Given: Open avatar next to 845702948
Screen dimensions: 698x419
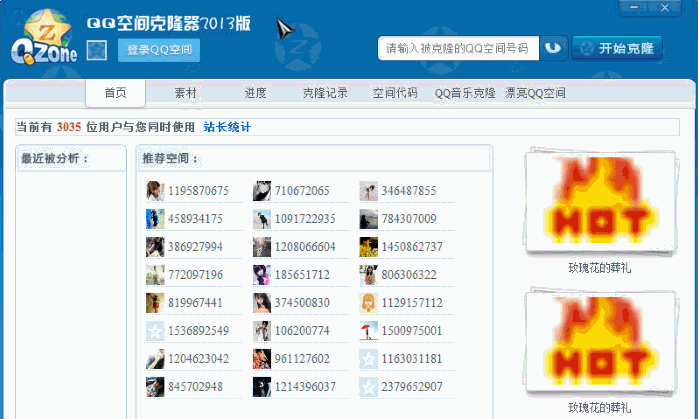Looking at the screenshot, I should coord(155,387).
